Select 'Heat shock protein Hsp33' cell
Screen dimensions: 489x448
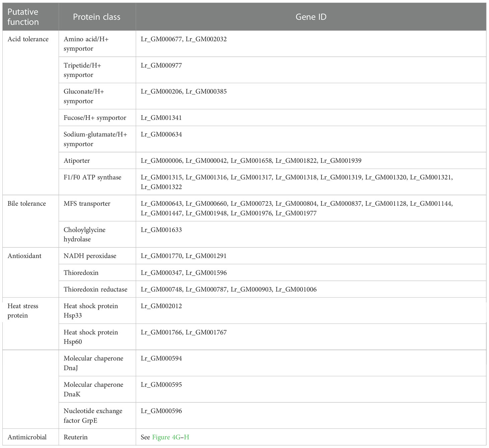click(97, 311)
